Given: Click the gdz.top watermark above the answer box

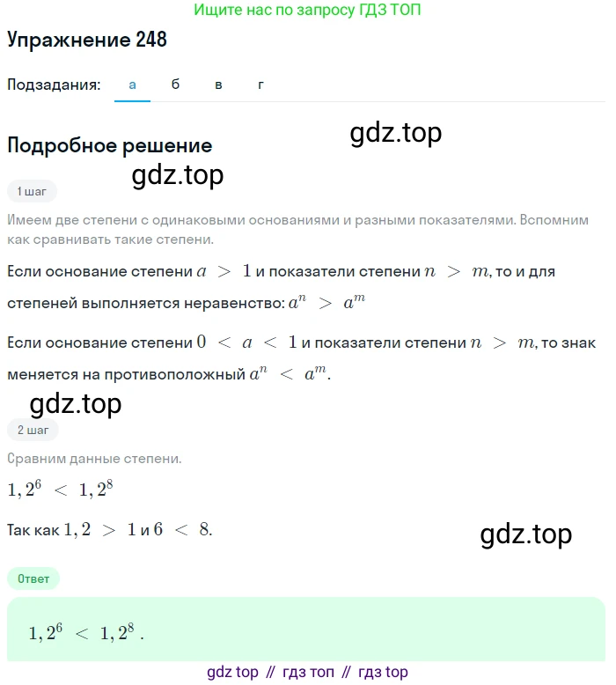Looking at the screenshot, I should point(526,534).
